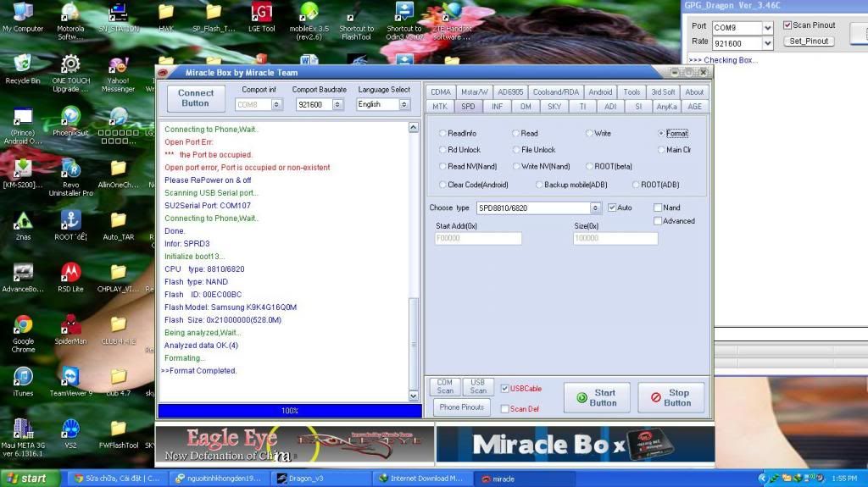
Task: Open ZTE Handset software icon
Action: [452, 20]
